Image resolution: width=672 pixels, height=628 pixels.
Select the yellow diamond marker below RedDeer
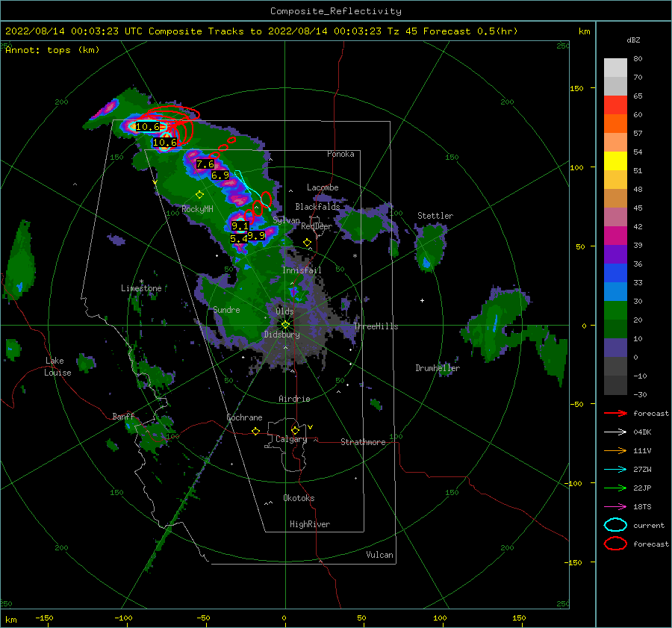307,243
